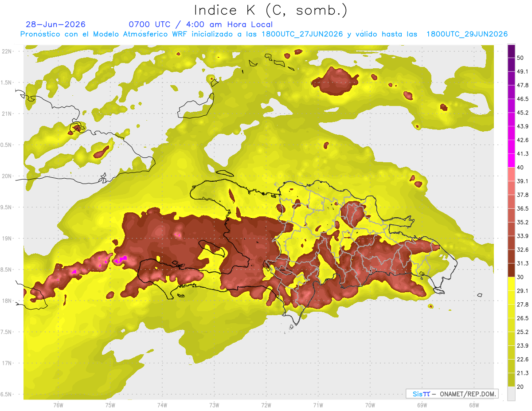Click the colorbar value "49.1"
Screen dimensions: 532x411
[x=523, y=71]
